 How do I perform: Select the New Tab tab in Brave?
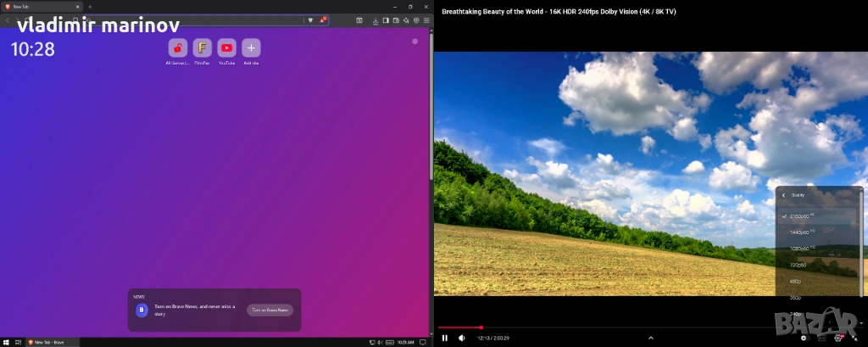tap(42, 7)
